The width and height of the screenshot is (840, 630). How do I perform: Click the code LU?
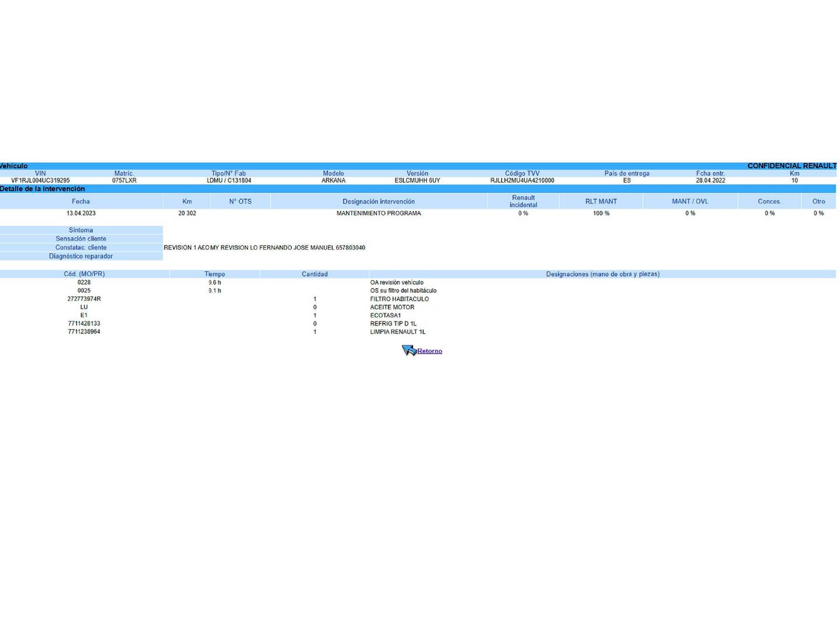pos(84,307)
